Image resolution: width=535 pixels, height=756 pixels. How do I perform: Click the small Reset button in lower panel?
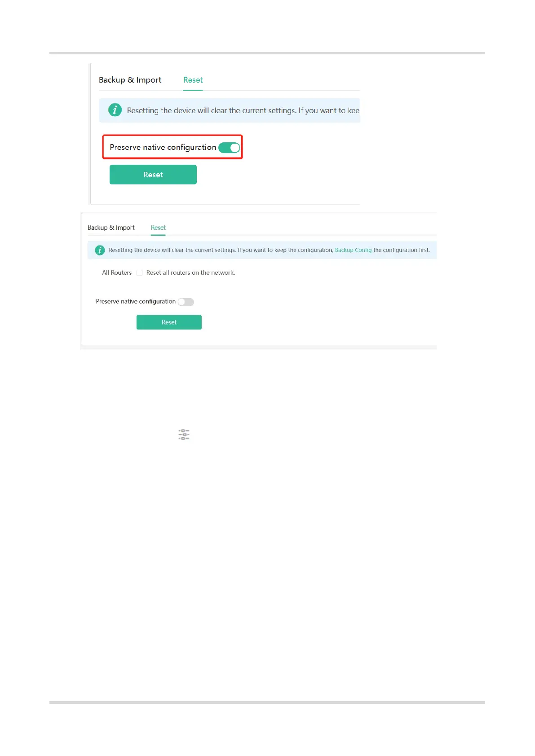169,322
